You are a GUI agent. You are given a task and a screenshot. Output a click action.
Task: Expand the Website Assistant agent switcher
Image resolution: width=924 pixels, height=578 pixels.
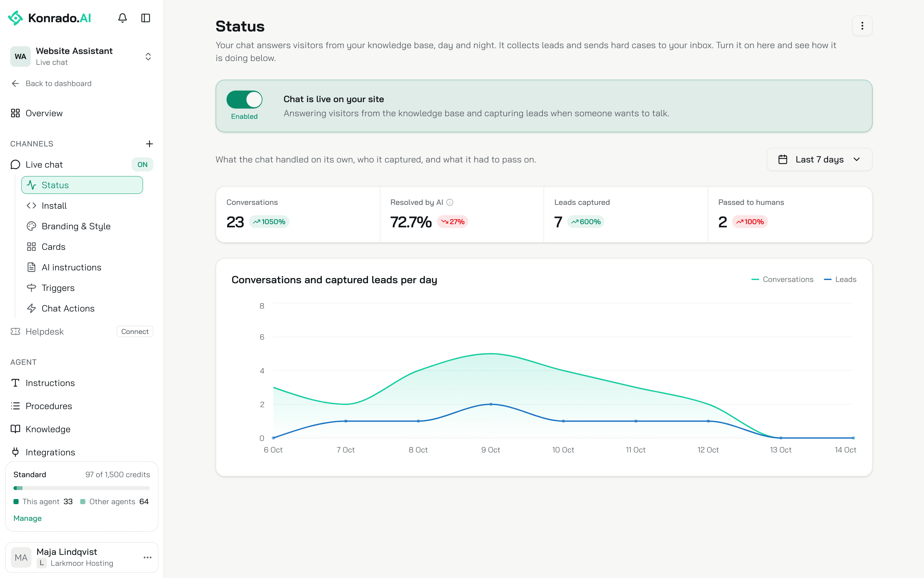pyautogui.click(x=81, y=57)
